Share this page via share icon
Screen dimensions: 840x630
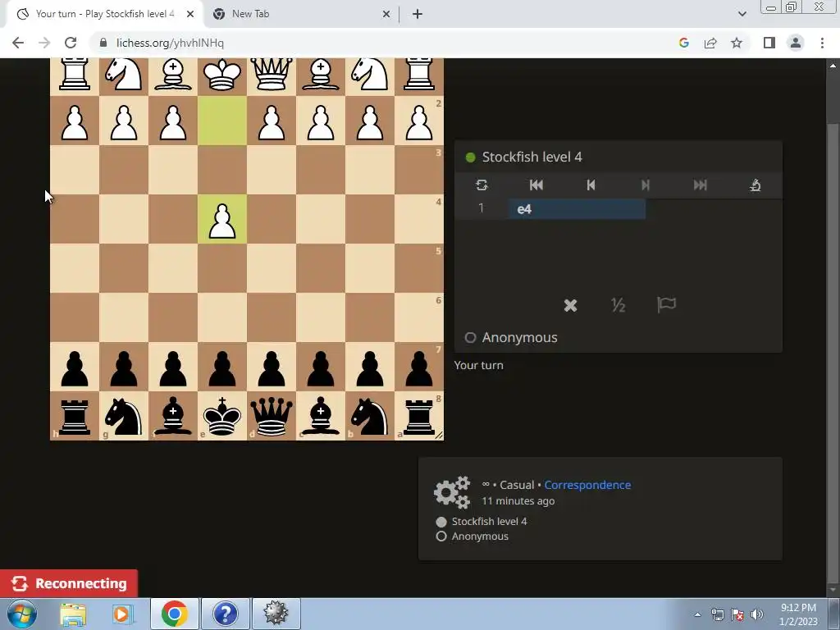[x=710, y=43]
